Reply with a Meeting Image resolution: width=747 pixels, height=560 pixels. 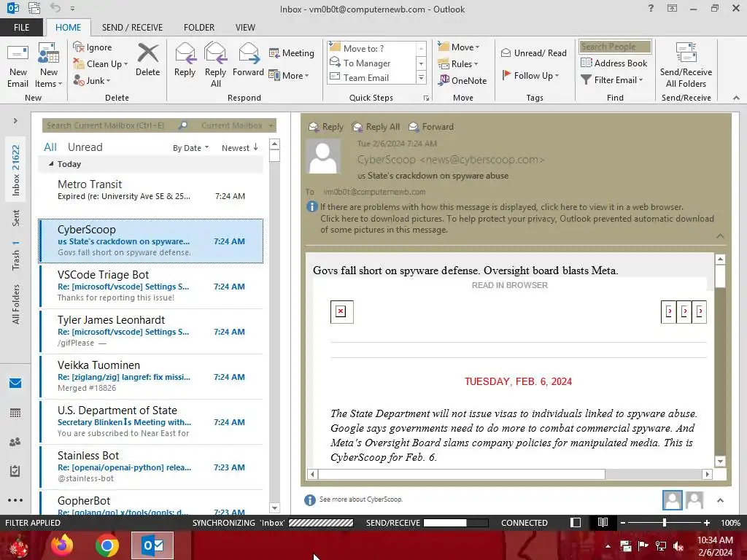pos(292,52)
